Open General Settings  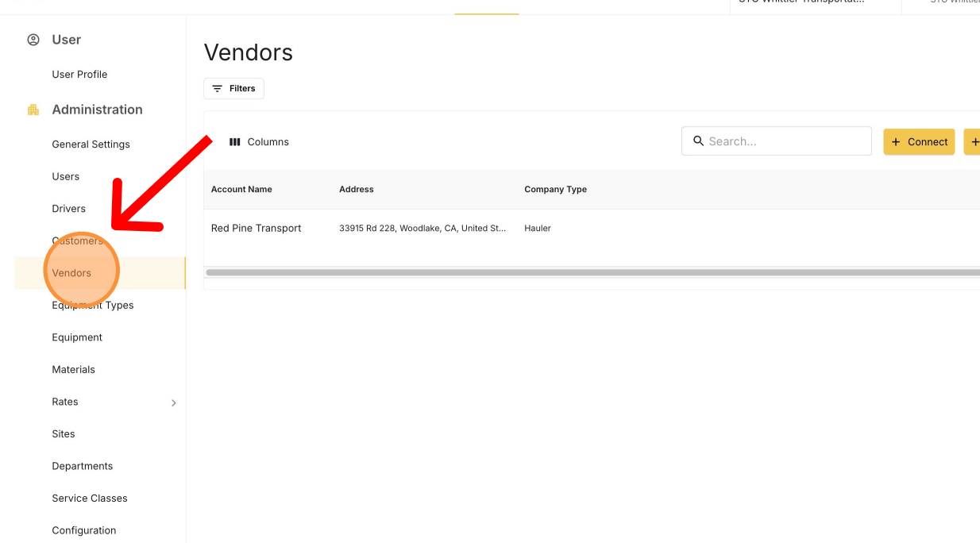tap(91, 144)
